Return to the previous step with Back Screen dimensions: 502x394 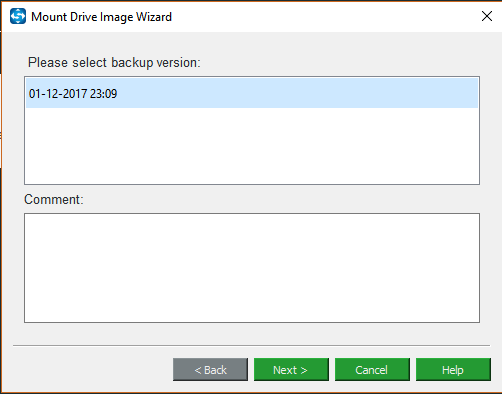click(210, 370)
